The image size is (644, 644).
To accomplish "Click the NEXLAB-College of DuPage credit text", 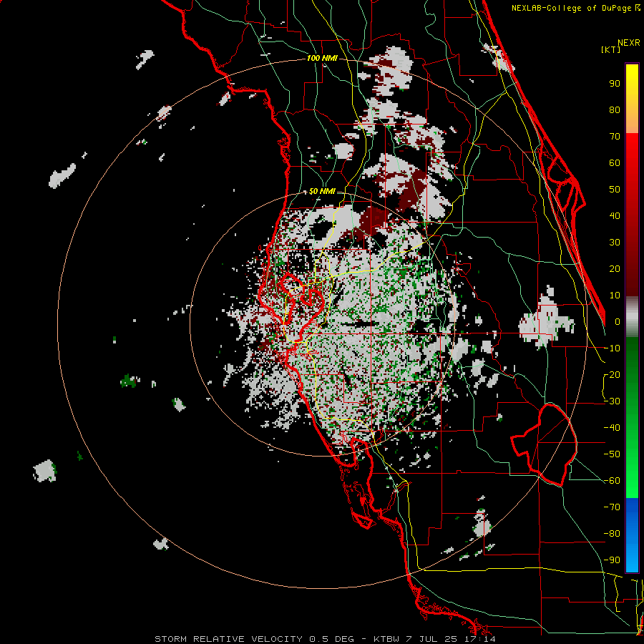I will coord(575,8).
